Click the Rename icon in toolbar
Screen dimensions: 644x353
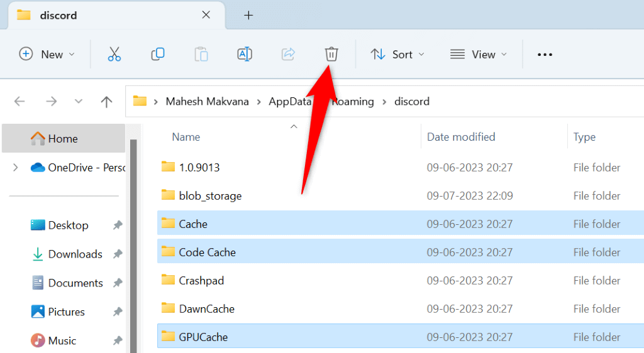[x=245, y=54]
